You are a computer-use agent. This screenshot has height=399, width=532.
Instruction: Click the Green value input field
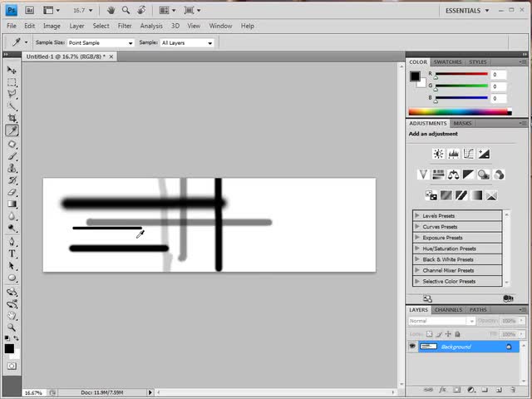point(499,86)
